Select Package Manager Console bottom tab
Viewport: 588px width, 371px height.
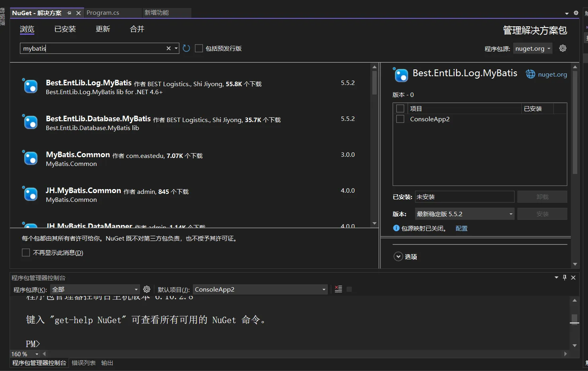coord(39,363)
